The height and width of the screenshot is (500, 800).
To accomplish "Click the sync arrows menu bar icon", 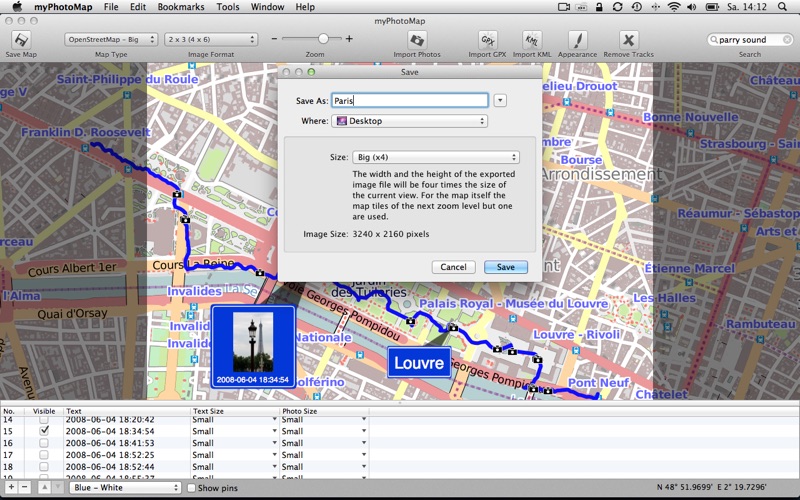I will (x=617, y=7).
